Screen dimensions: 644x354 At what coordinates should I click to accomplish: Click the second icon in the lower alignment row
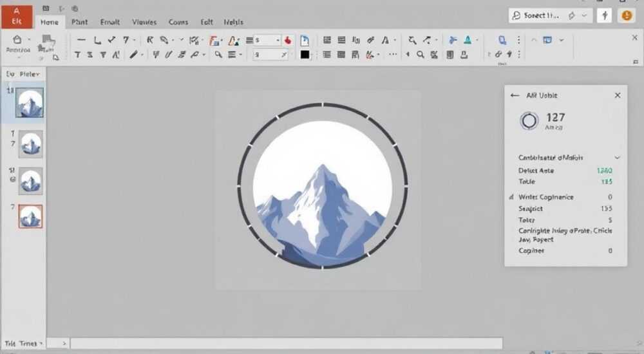point(341,55)
